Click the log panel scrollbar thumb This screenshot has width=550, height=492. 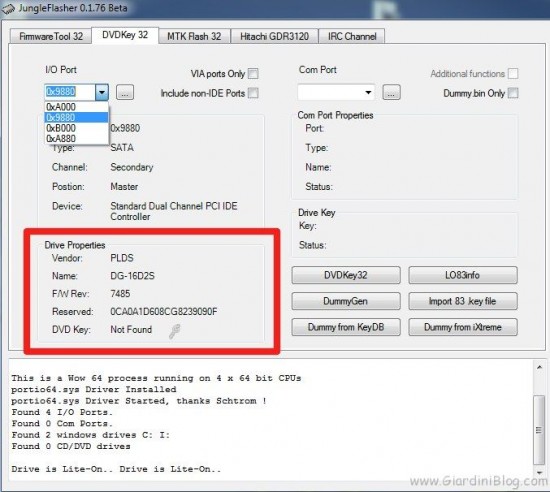pyautogui.click(x=539, y=430)
